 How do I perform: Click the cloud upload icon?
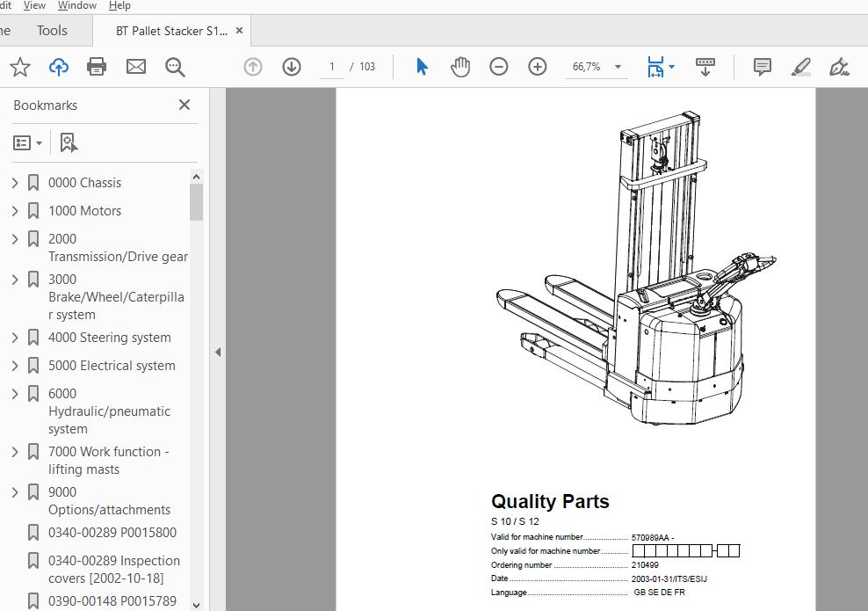pos(58,67)
